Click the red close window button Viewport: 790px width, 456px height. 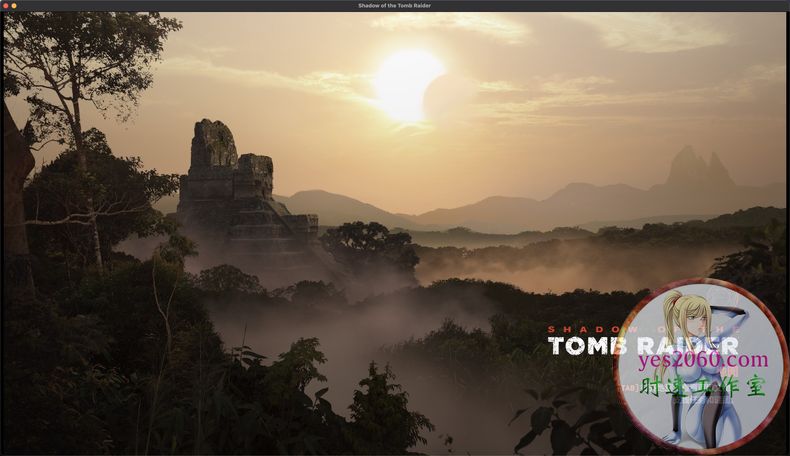coord(5,6)
